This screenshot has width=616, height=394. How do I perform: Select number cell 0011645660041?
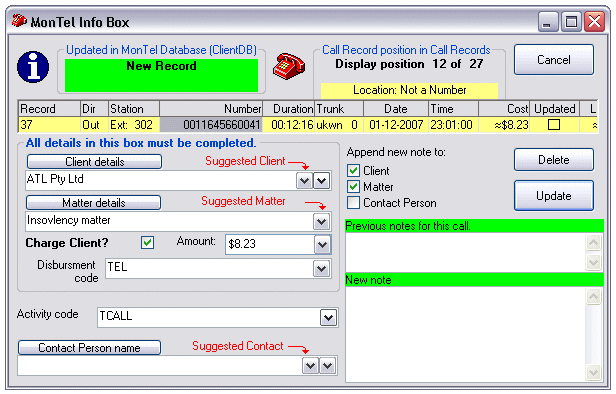[211, 125]
